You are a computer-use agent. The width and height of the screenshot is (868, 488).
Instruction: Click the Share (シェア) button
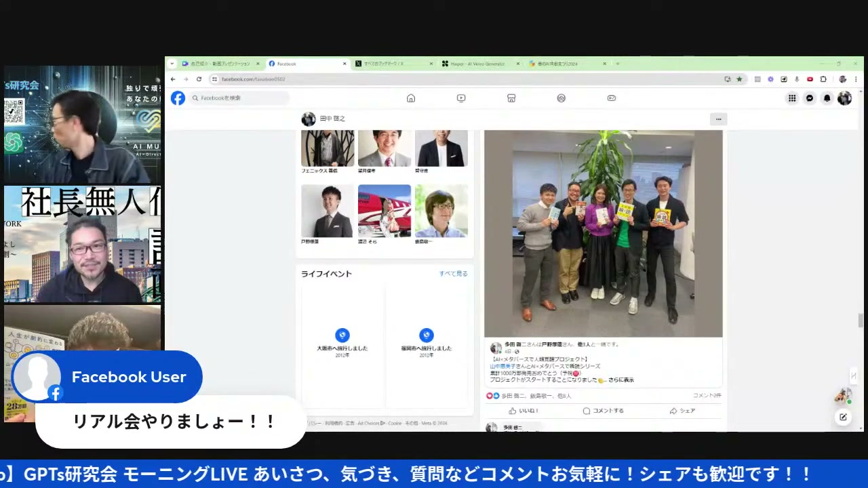pyautogui.click(x=682, y=411)
